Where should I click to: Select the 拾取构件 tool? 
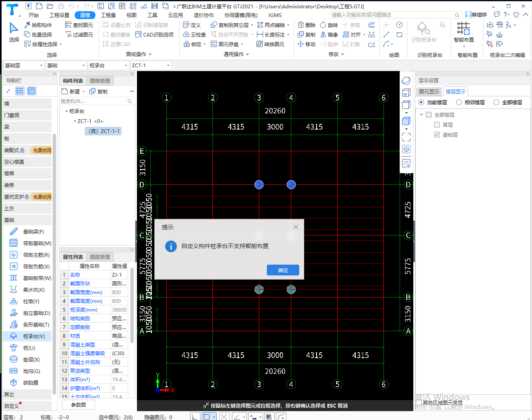click(38, 25)
